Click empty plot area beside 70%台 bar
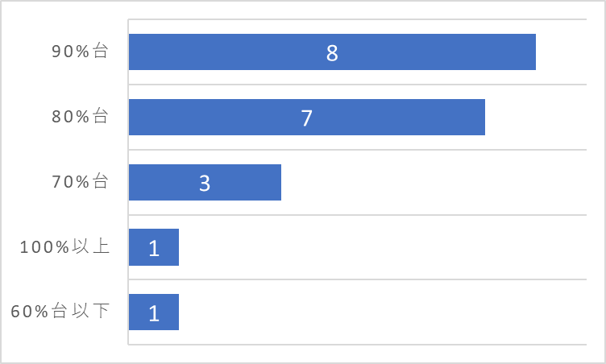Viewport: 606px width, 364px height. click(x=433, y=182)
